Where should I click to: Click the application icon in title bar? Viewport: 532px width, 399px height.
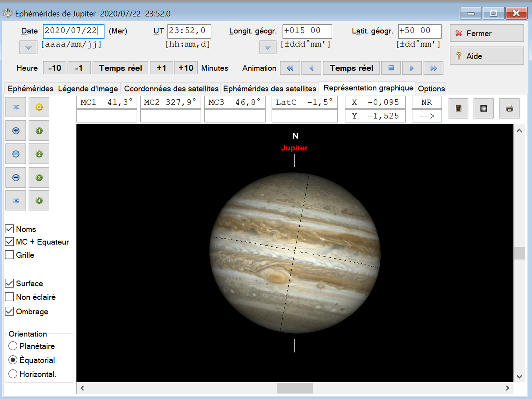click(7, 13)
